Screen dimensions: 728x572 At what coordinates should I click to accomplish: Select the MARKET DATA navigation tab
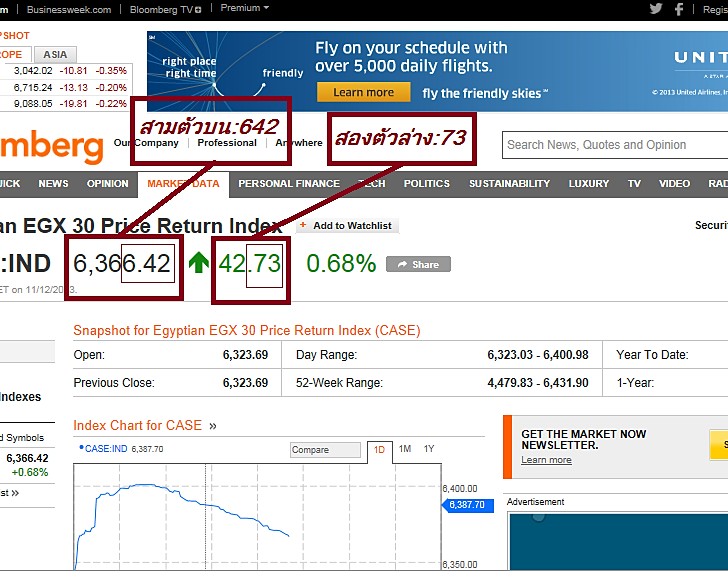pos(183,184)
